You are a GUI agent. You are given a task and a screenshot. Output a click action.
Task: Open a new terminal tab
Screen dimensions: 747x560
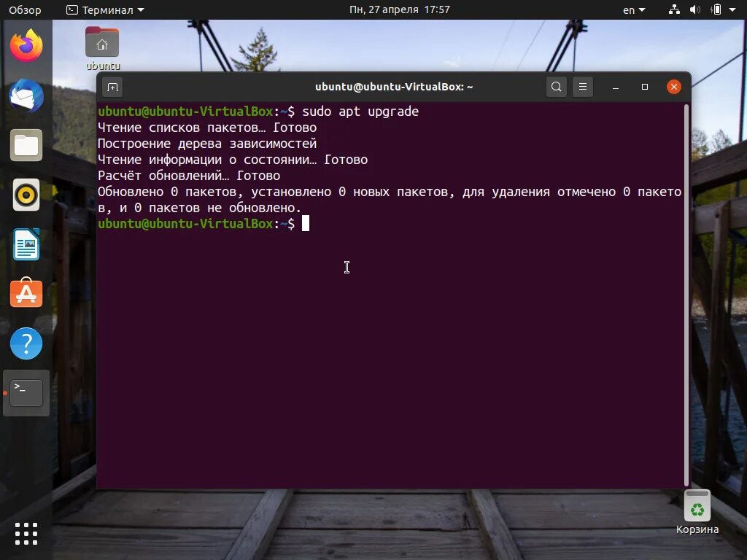pyautogui.click(x=112, y=87)
